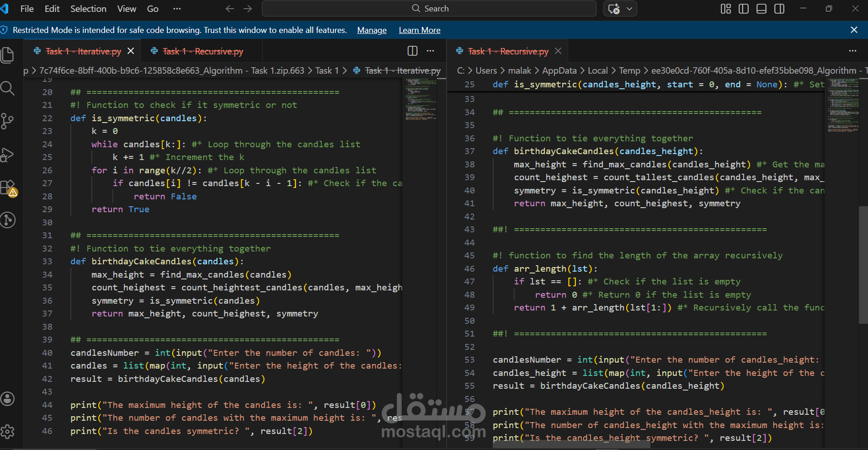Go back using the title bar arrow
Screen dimensions: 868x450
pyautogui.click(x=230, y=9)
